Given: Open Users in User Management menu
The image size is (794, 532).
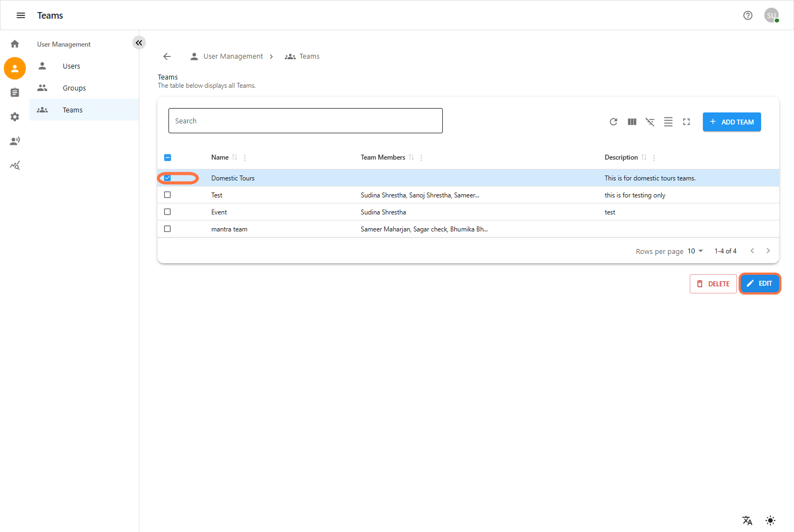Looking at the screenshot, I should pyautogui.click(x=71, y=66).
